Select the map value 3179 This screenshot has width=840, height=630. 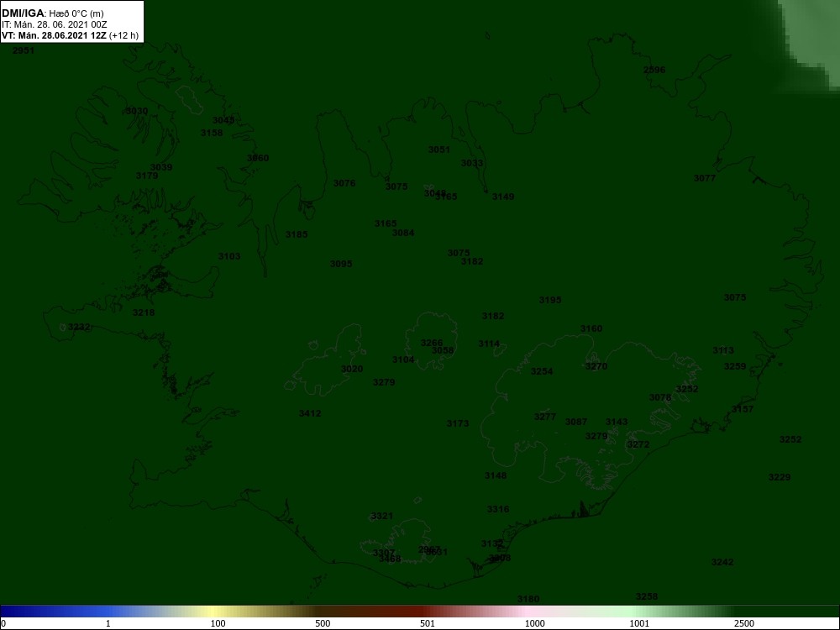147,176
